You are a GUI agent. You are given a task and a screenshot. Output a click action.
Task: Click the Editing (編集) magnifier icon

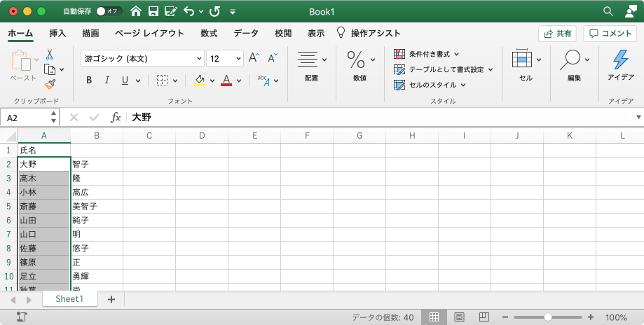point(570,60)
